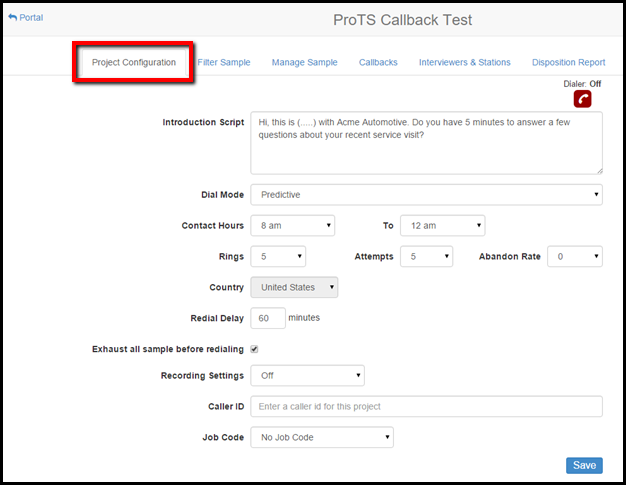
Task: Open the Attempts dropdown
Action: [x=427, y=257]
